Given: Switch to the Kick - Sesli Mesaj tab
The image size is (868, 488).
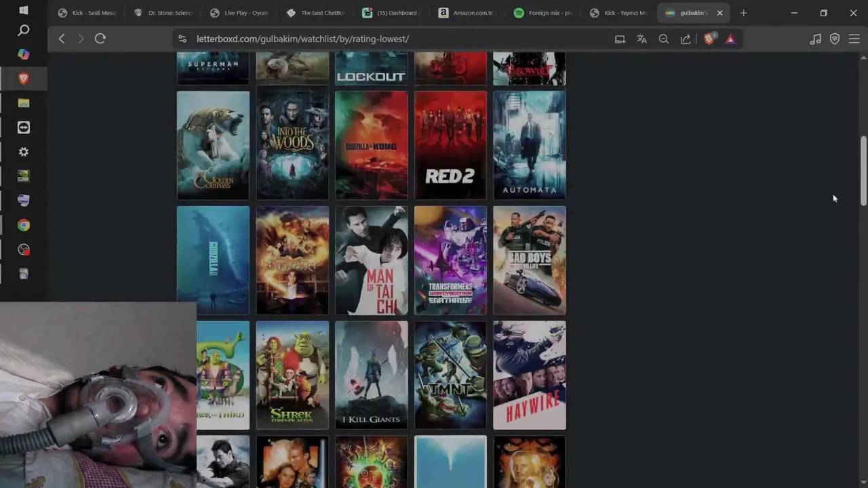Looking at the screenshot, I should (87, 13).
